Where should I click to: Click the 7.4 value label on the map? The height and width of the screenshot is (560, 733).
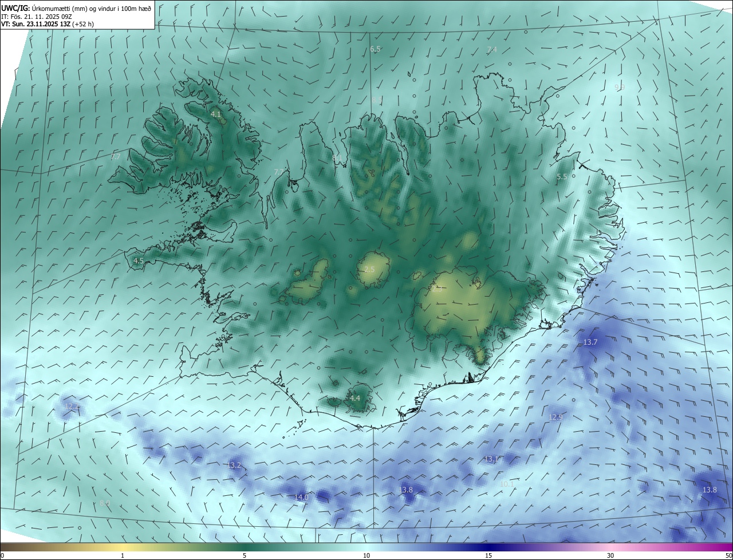[x=492, y=50]
